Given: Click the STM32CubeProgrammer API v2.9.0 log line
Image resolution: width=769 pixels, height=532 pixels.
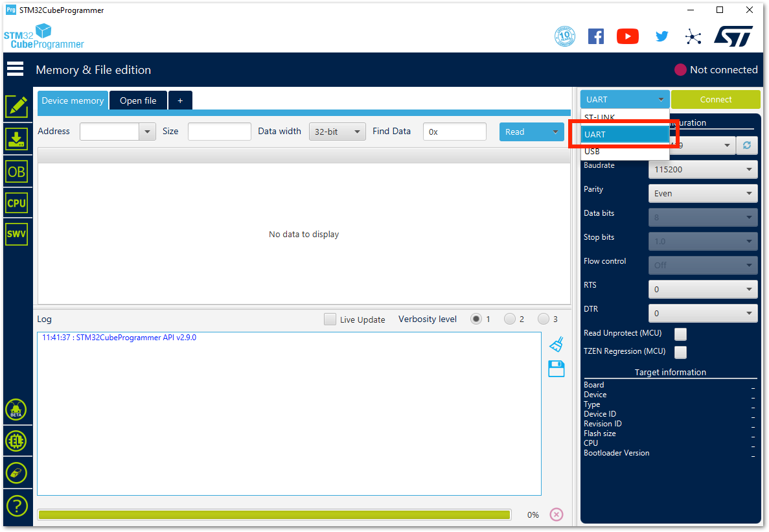Looking at the screenshot, I should 119,338.
